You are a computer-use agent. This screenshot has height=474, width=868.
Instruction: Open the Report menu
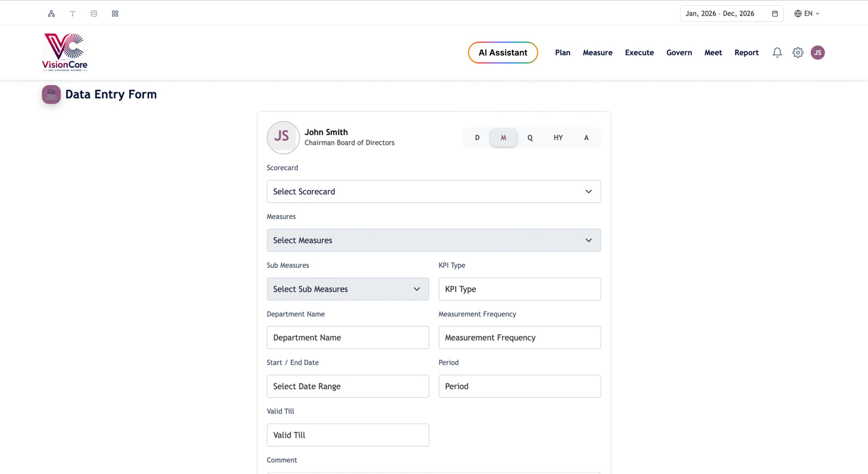click(x=746, y=53)
